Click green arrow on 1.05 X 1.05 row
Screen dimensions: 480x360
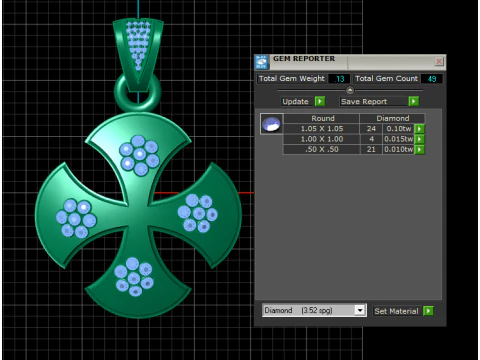pos(419,129)
